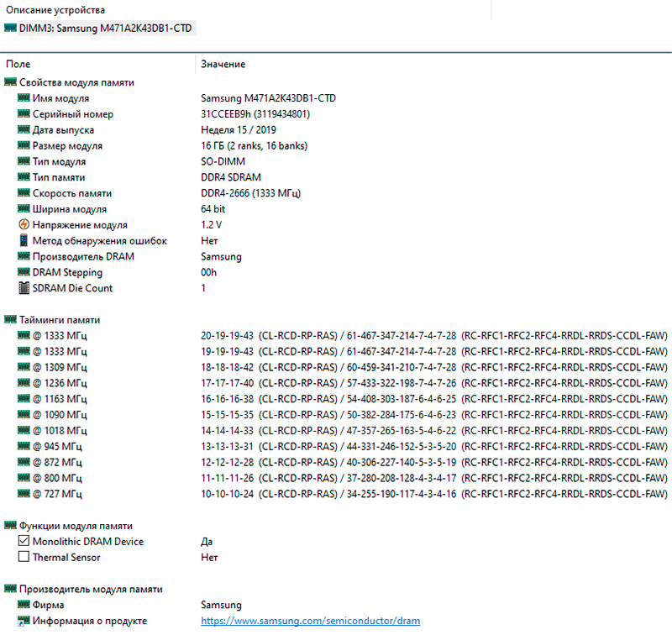
Task: Click the Свойства модуля памяти group icon
Action: [x=10, y=81]
